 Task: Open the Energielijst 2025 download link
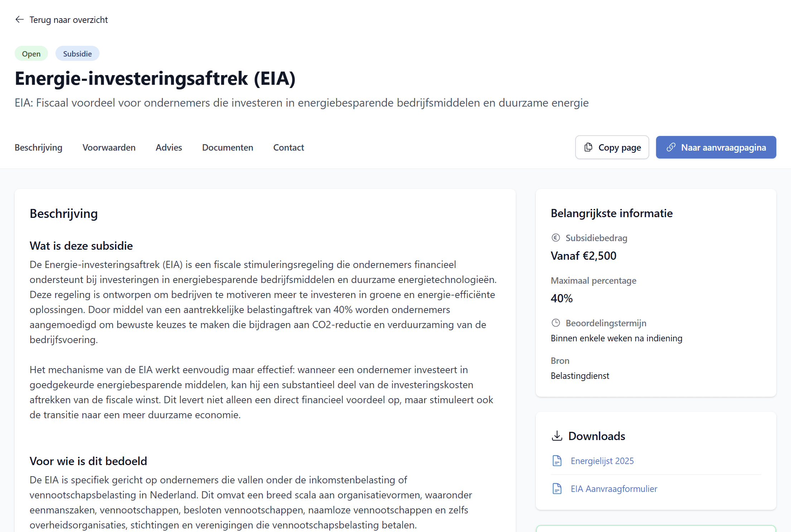[x=602, y=461]
